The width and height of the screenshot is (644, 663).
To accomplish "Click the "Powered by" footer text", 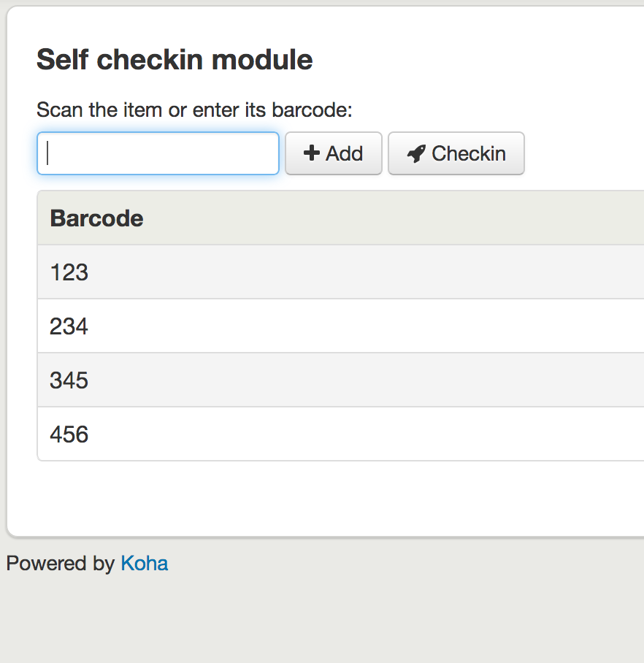I will [x=60, y=564].
